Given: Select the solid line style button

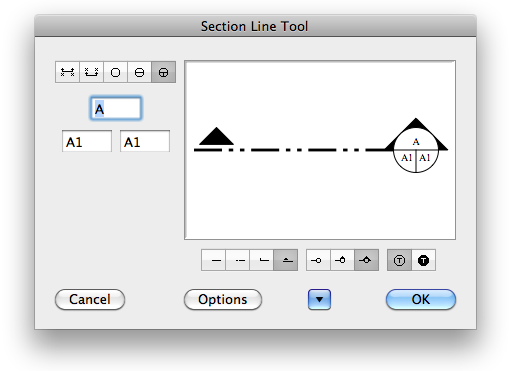Looking at the screenshot, I should pos(213,260).
